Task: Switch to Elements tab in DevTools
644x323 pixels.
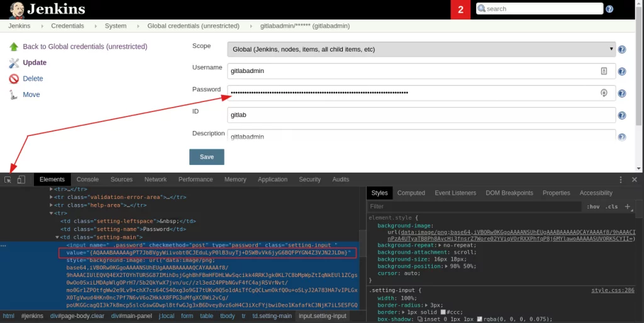Action: (52, 179)
